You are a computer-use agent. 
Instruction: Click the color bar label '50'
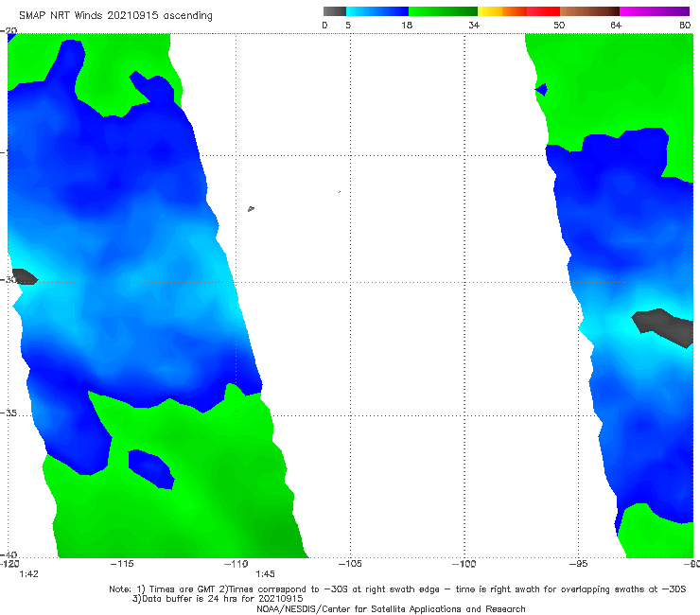click(x=559, y=25)
